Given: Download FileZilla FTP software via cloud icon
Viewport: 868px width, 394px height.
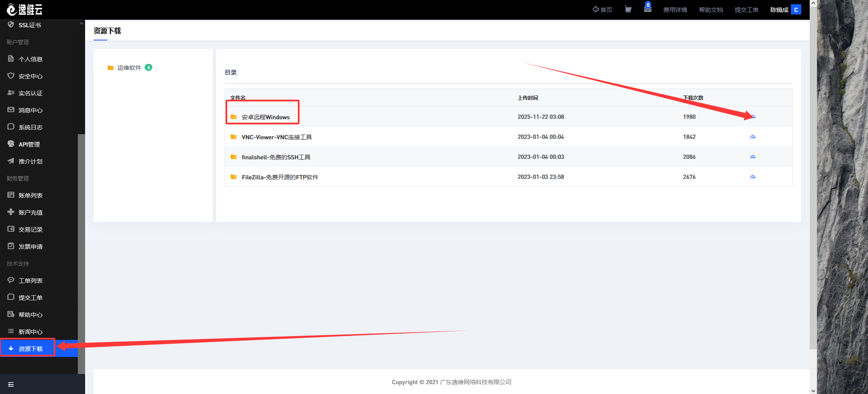Looking at the screenshot, I should click(x=753, y=177).
